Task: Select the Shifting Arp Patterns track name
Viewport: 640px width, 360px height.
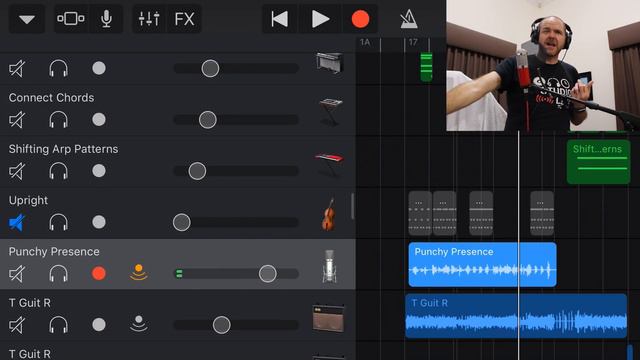Action: (x=63, y=149)
